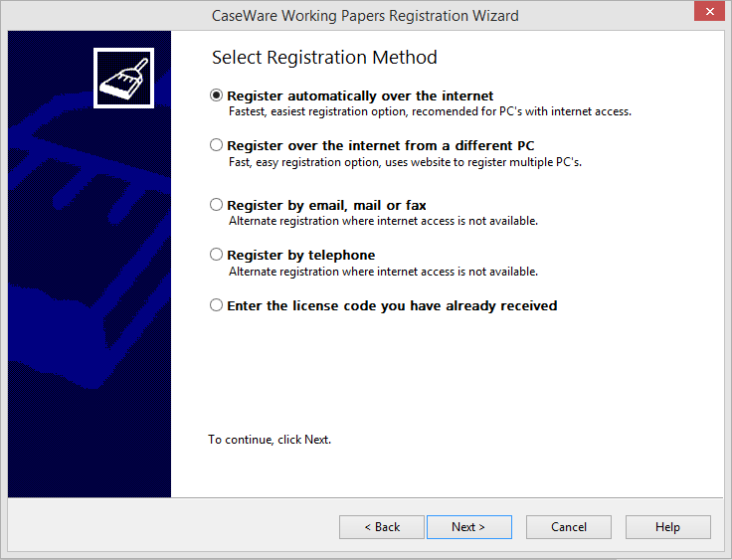
Task: Go to previous step with Back button
Action: pos(381,527)
